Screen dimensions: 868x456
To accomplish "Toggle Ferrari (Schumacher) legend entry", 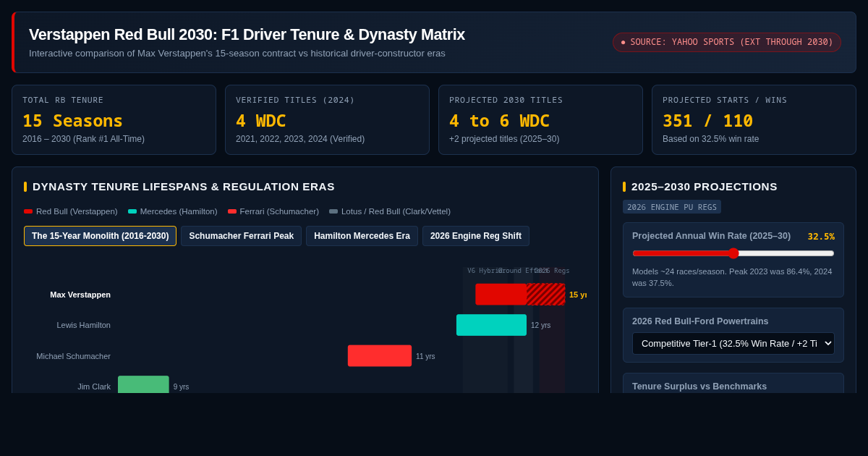I will tap(273, 211).
